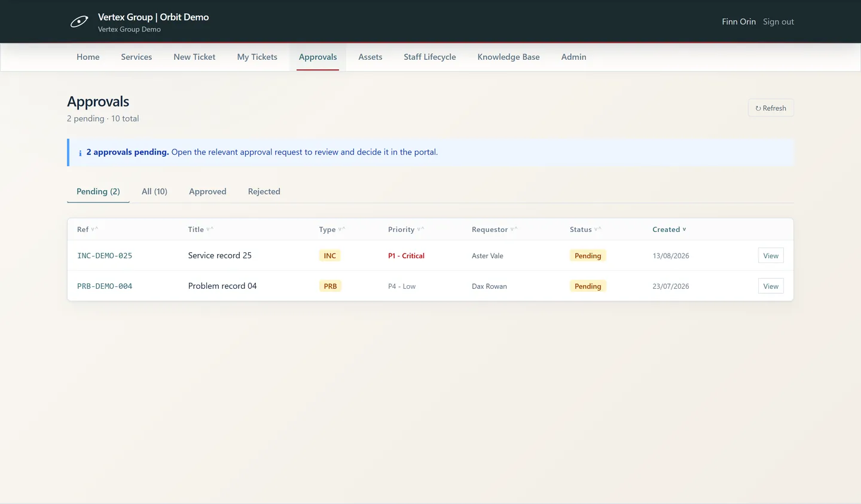
Task: Click the created date 23/07/2026
Action: [671, 286]
